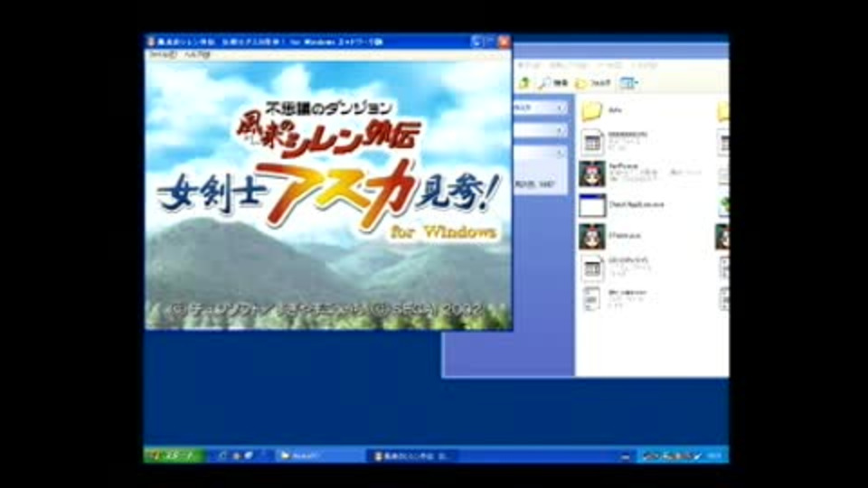Viewport: 868px width, 488px height.
Task: Select the settings file icon below the data folder
Action: pyautogui.click(x=592, y=142)
